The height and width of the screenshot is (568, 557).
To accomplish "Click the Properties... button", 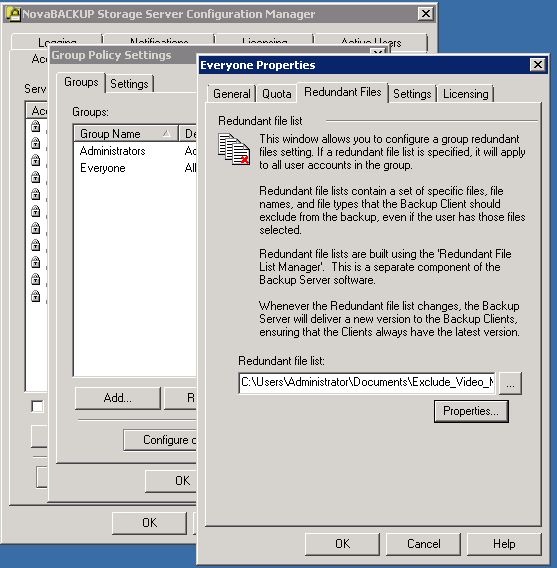I will click(471, 411).
